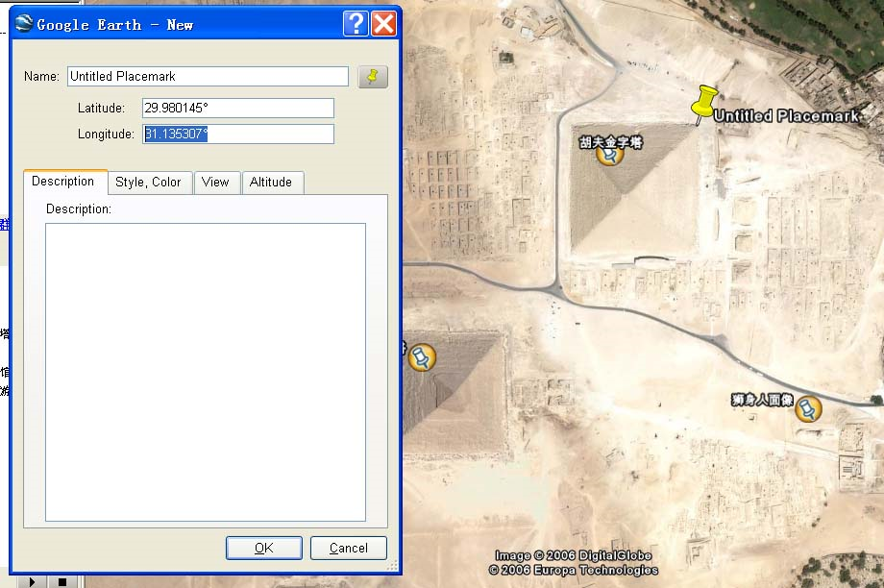Select the yellow Untitled Placemark pushpin on map
Screen dimensions: 884x588
pyautogui.click(x=703, y=105)
